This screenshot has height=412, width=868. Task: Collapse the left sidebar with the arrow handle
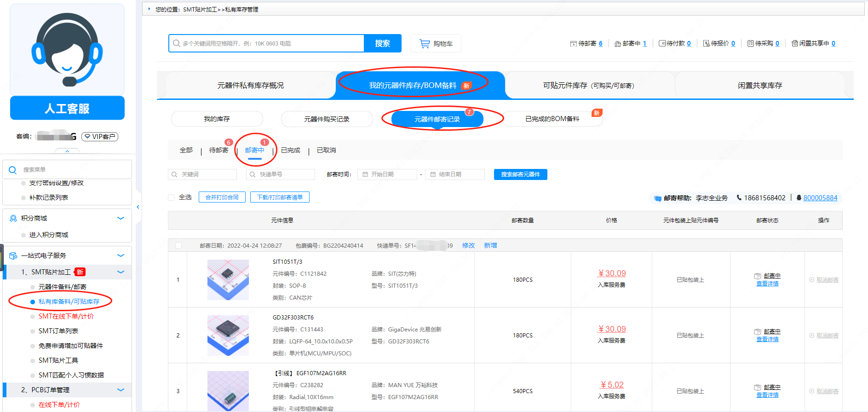[x=138, y=207]
